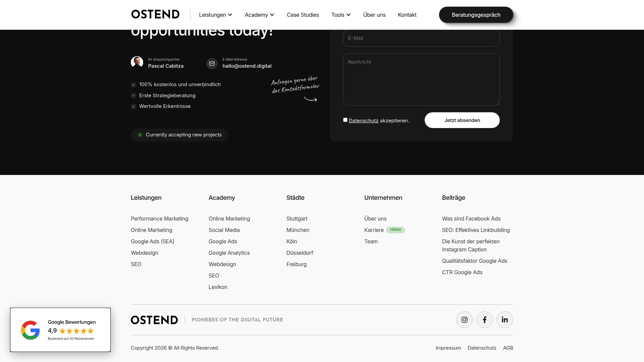
Task: Click the green HIRING badge
Action: pyautogui.click(x=395, y=230)
